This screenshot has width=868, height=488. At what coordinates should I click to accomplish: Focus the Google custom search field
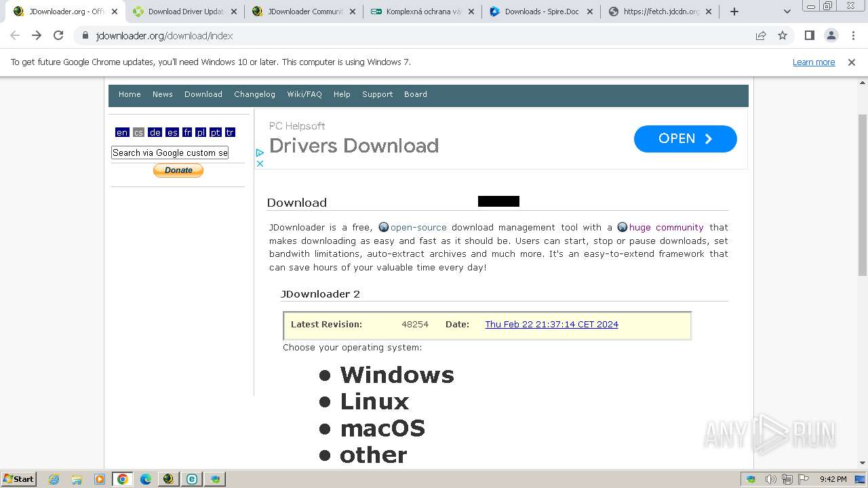pyautogui.click(x=170, y=152)
